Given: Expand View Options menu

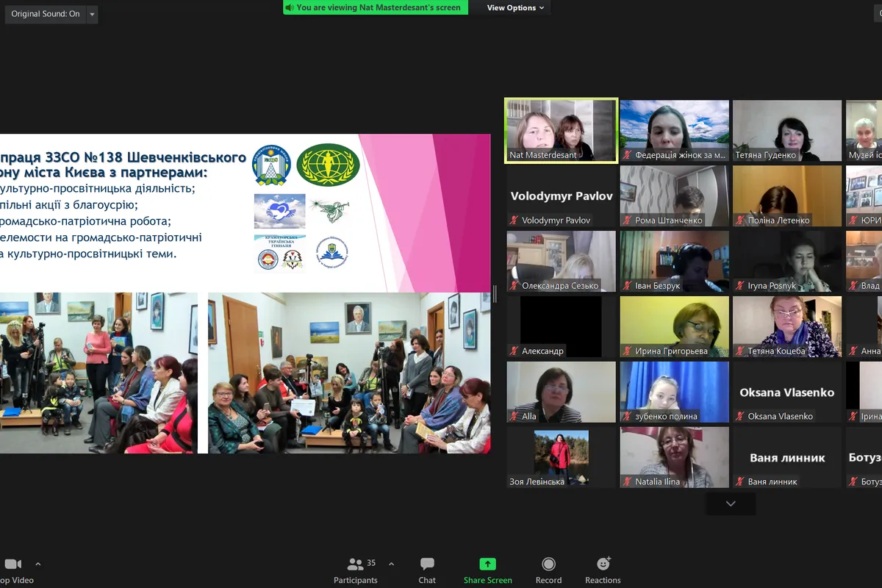Looking at the screenshot, I should tap(515, 7).
